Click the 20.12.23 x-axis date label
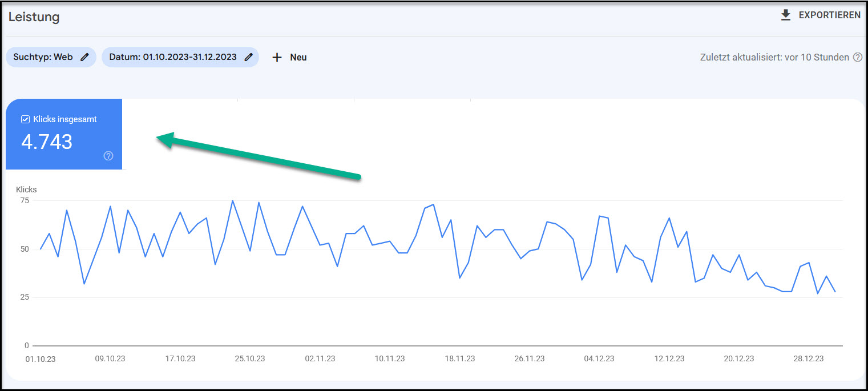 (739, 358)
